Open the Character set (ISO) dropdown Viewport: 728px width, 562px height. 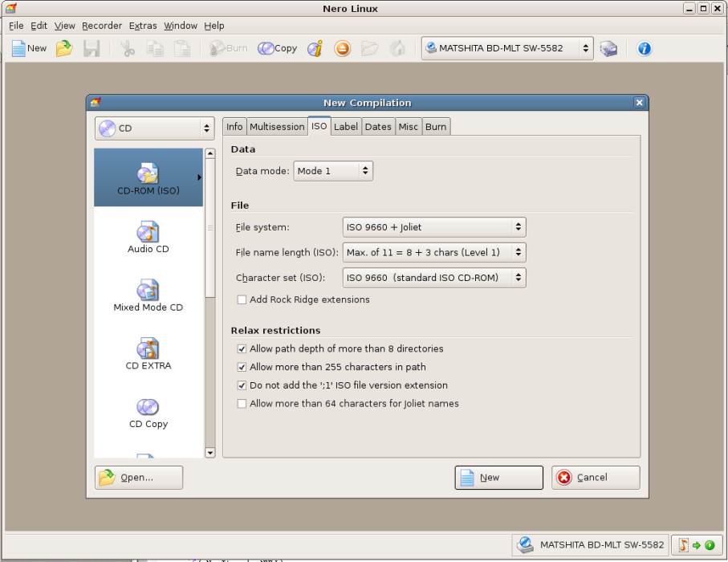(434, 279)
